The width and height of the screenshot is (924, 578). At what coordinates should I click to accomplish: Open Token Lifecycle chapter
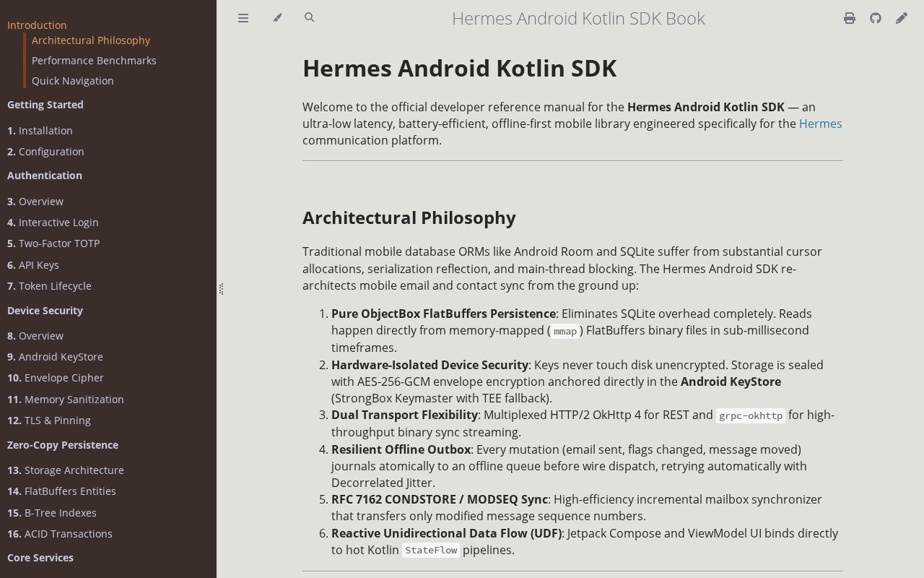[49, 286]
